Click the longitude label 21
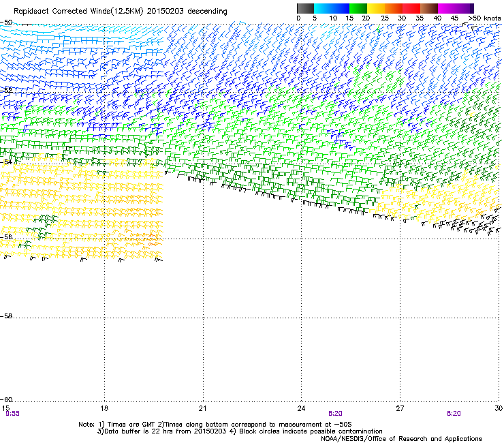 [202, 408]
